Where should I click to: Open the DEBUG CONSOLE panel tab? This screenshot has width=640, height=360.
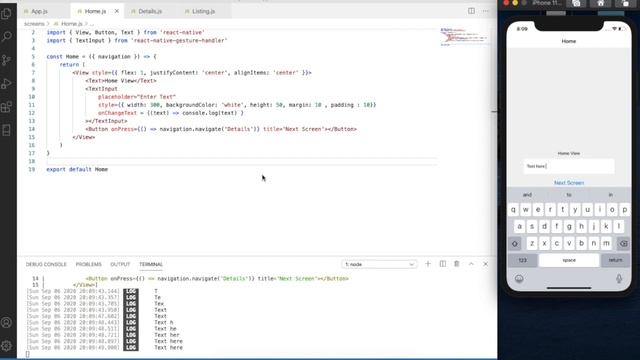pos(46,264)
